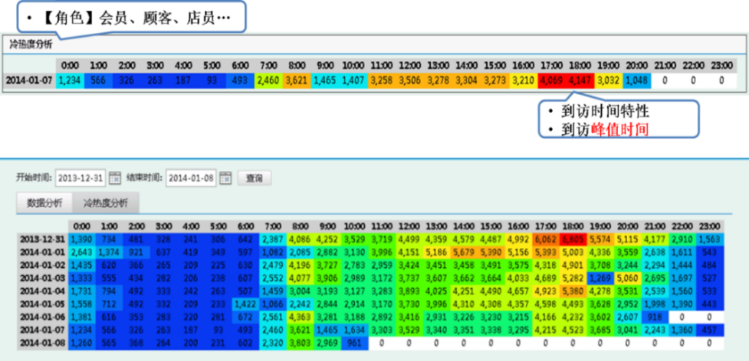Click the 3,506 cell in the top table
Viewport: 749px width, 361px height.
[x=410, y=80]
